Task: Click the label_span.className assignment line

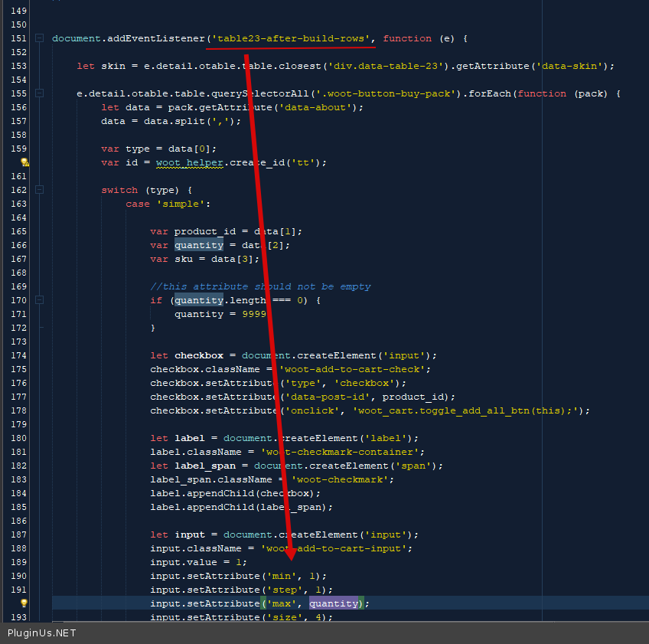Action: coord(272,479)
